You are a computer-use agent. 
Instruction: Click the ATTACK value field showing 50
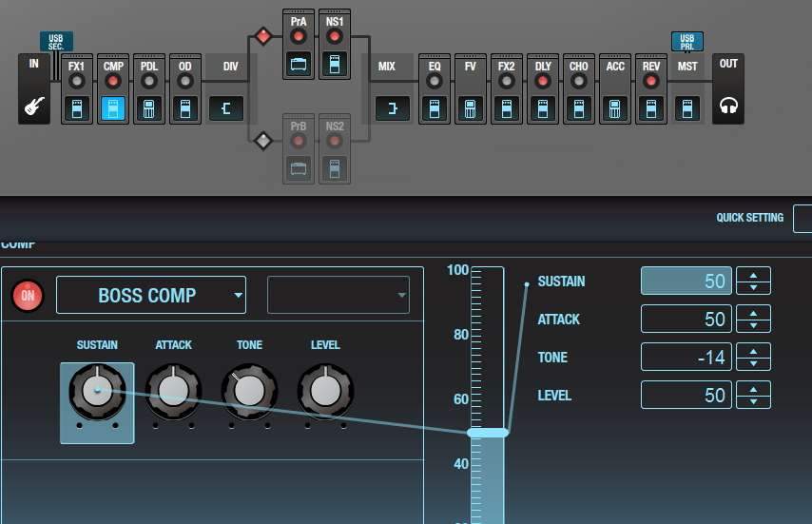click(x=686, y=319)
